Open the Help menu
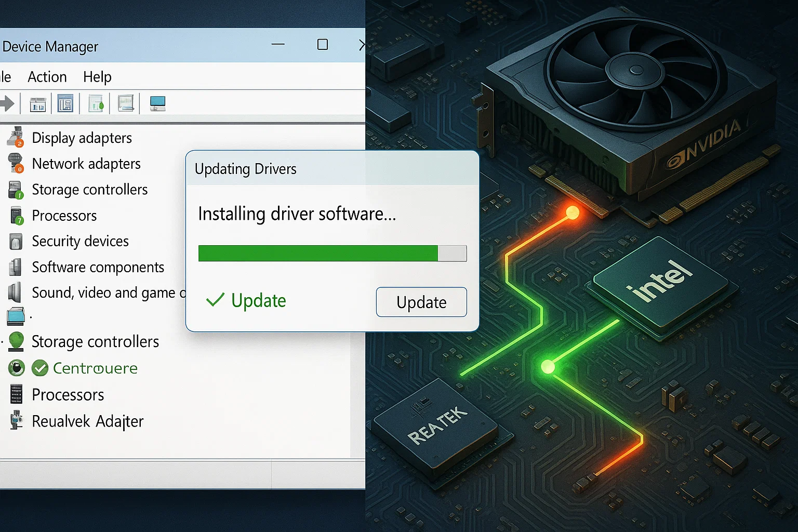This screenshot has height=532, width=798. pyautogui.click(x=97, y=77)
